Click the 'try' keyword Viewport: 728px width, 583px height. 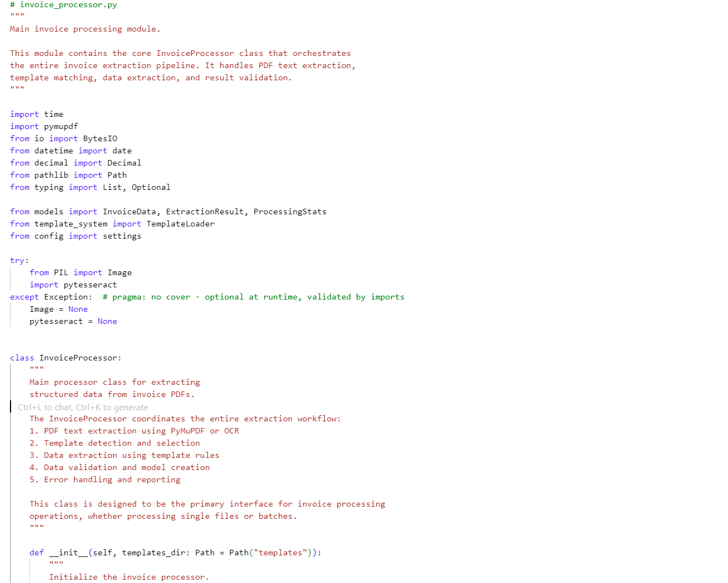17,261
